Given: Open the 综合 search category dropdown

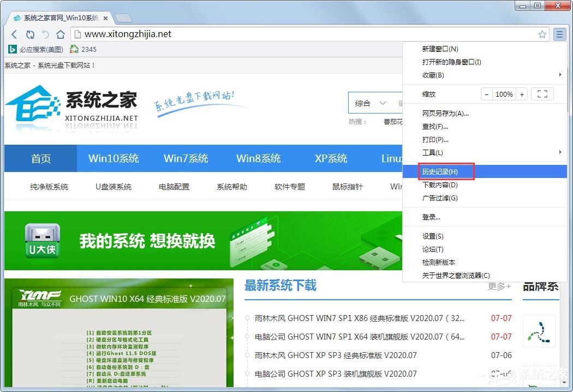Looking at the screenshot, I should [x=366, y=103].
